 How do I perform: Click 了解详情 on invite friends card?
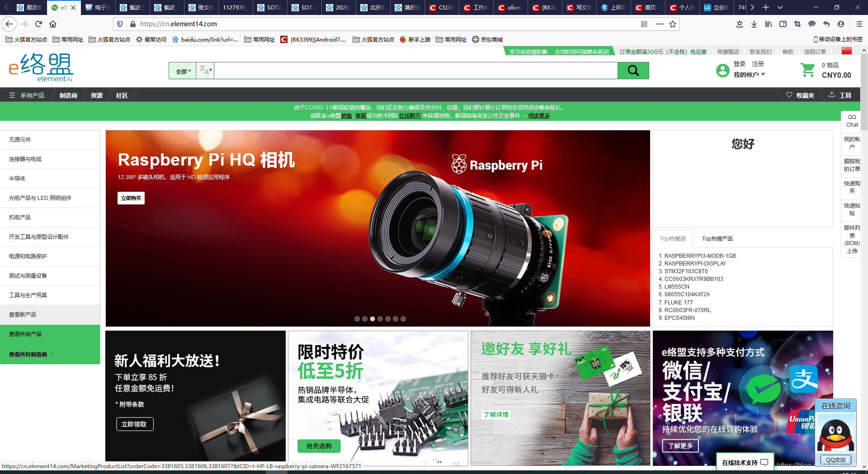(x=496, y=414)
